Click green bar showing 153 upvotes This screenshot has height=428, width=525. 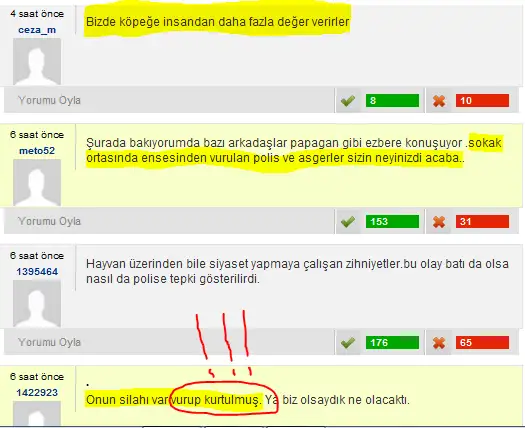(x=392, y=221)
